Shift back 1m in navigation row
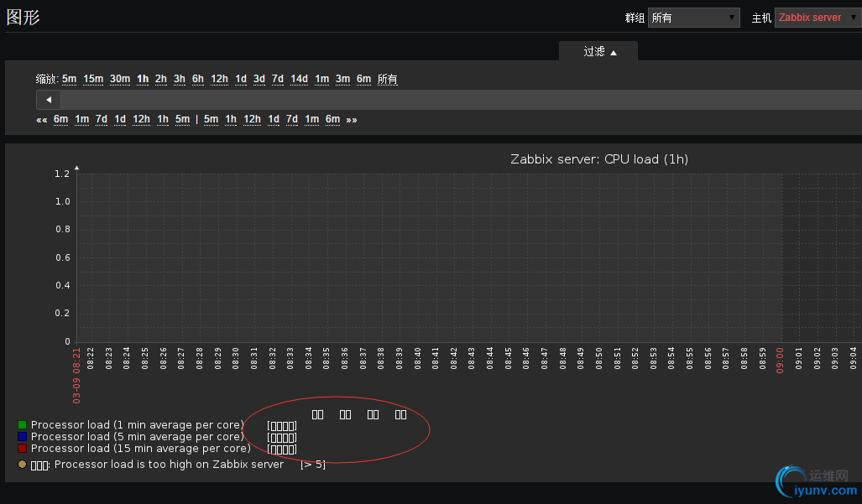 [82, 119]
